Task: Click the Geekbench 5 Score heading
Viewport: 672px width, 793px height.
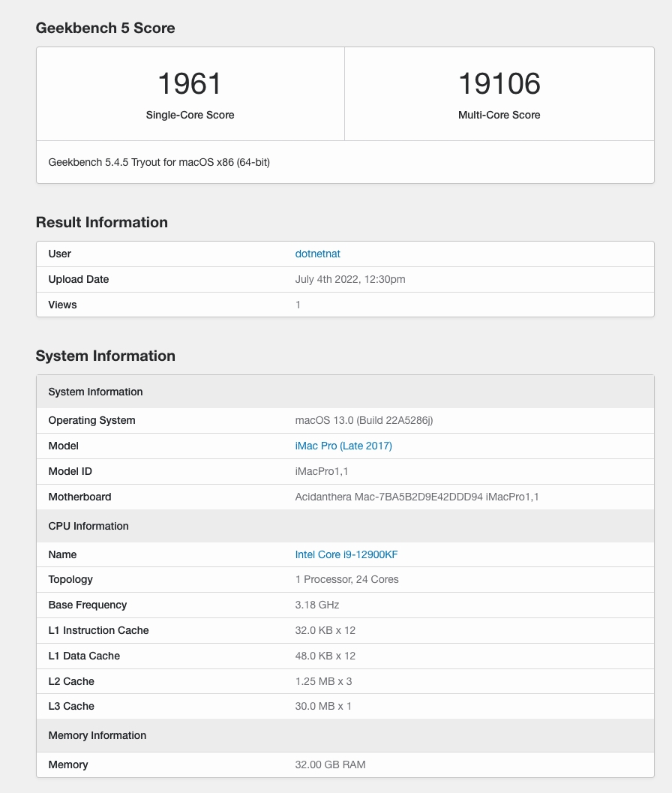Action: point(105,28)
